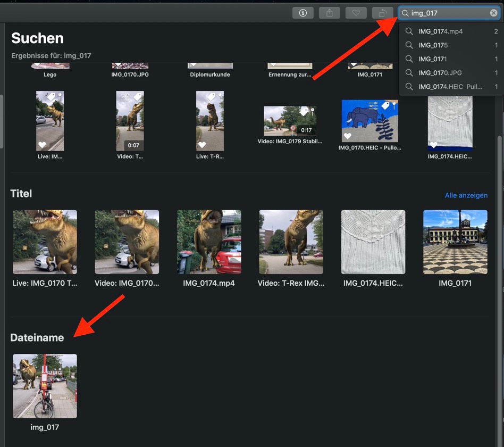Click keyword tag badge on IMG_0179 video thumbnail

(304, 112)
